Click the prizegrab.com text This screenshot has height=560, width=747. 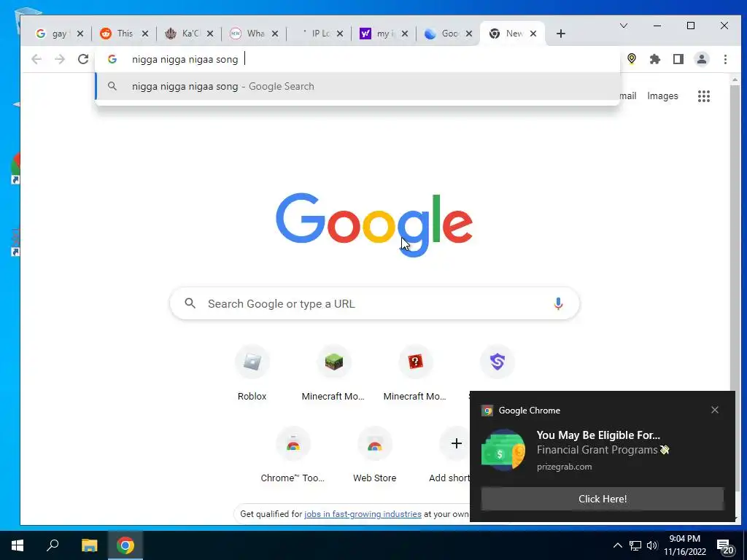[564, 467]
